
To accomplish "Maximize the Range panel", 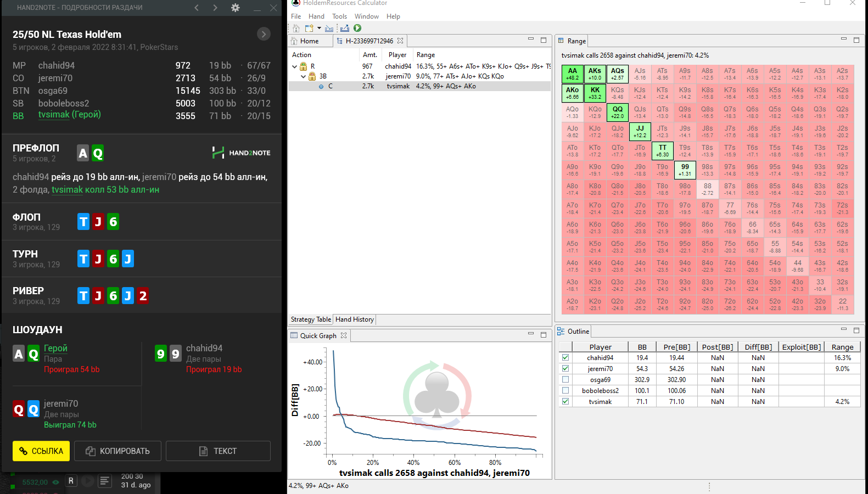I will (856, 40).
